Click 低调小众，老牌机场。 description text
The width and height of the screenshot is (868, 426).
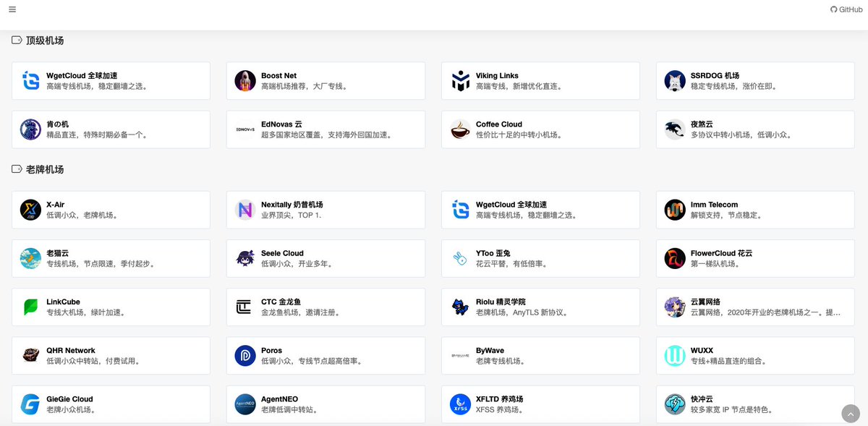(x=82, y=216)
